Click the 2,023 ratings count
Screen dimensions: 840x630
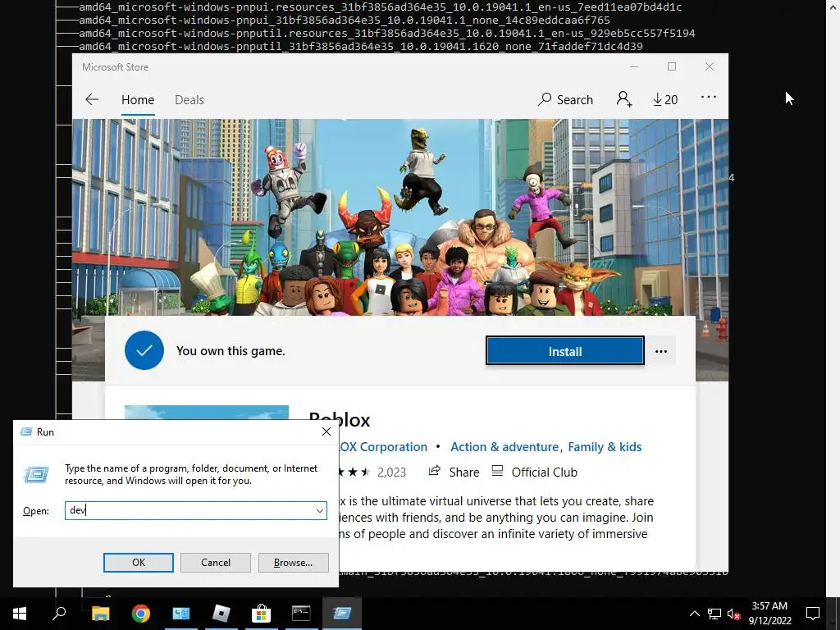click(x=391, y=472)
